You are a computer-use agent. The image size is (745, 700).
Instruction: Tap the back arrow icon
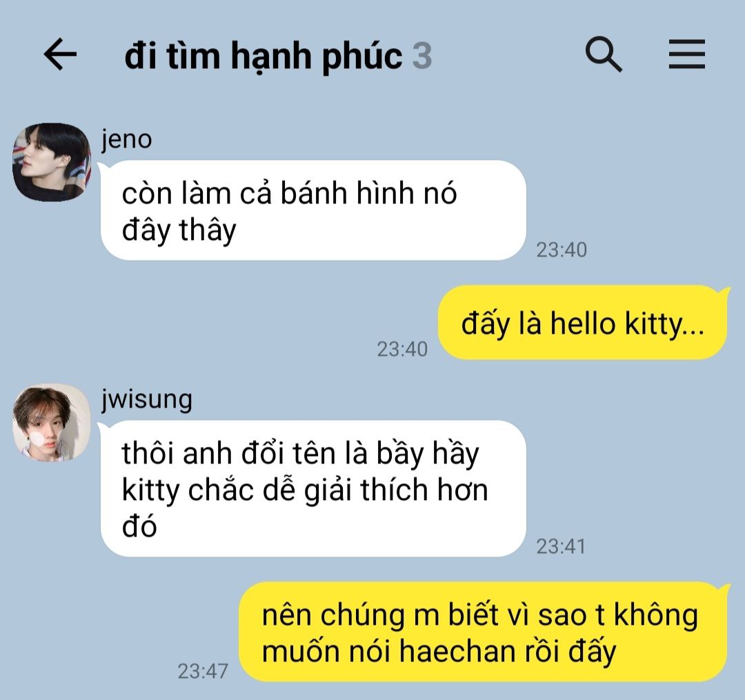tap(60, 54)
